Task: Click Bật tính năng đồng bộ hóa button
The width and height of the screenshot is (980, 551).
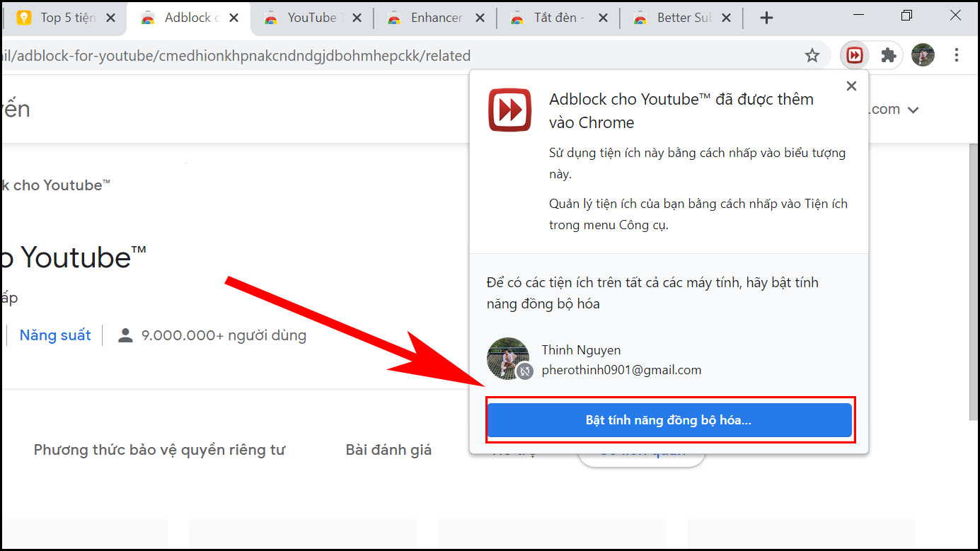Action: (x=669, y=419)
